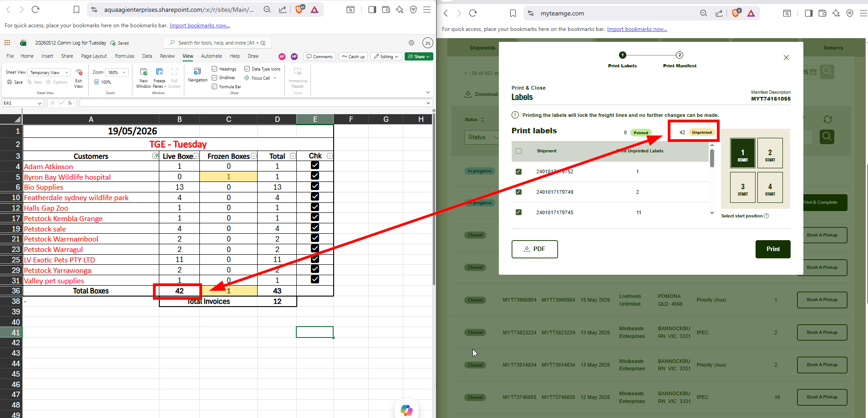Open Editing mode dropdown in Excel
Screen dimensions: 868x418
coord(386,57)
